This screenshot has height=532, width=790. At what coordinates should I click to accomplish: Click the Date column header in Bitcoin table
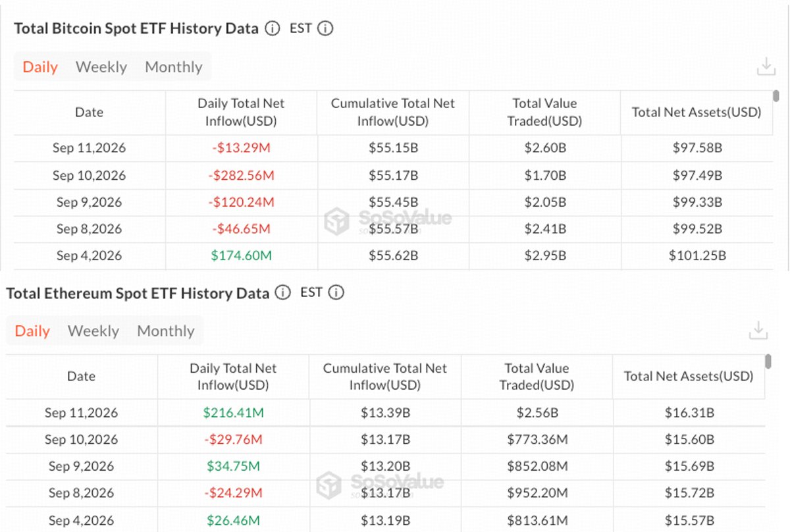coord(89,113)
